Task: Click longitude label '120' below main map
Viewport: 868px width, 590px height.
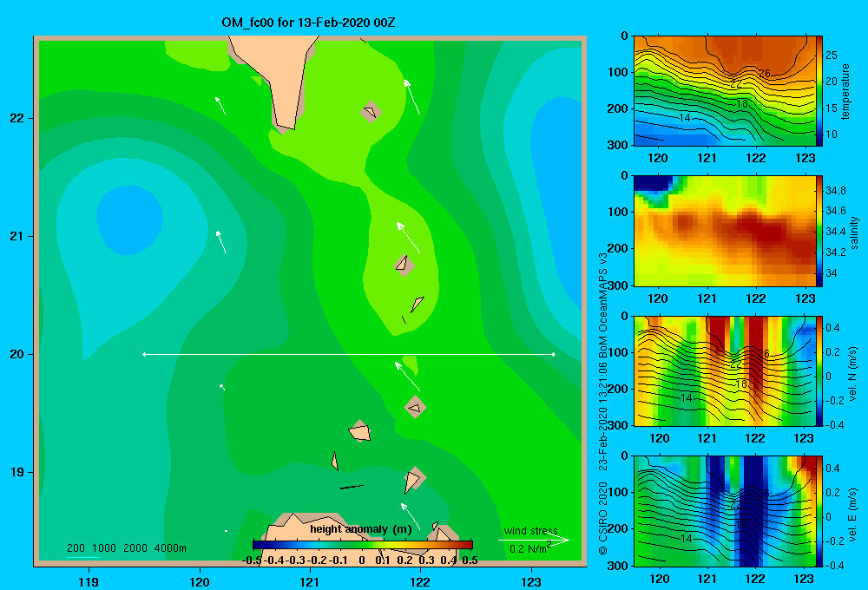Action: pyautogui.click(x=200, y=581)
